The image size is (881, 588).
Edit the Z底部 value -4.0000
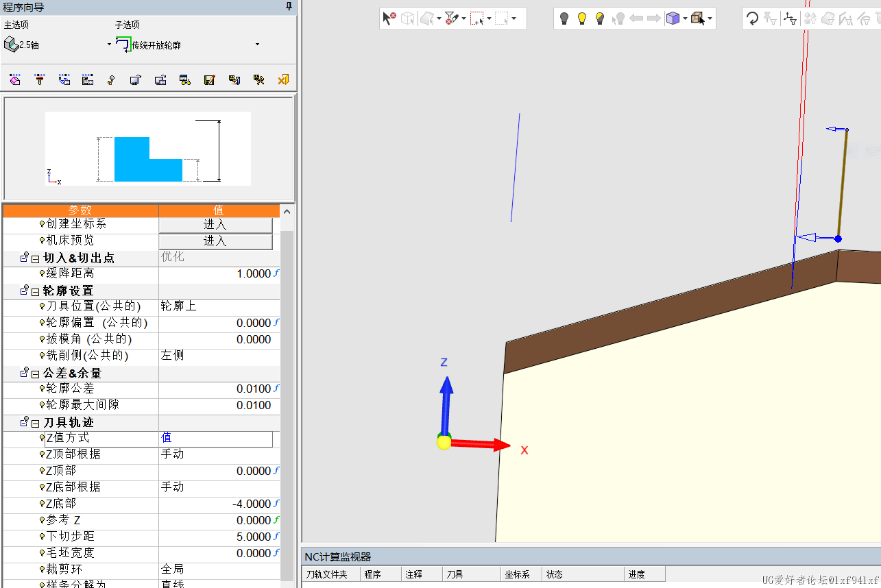252,504
